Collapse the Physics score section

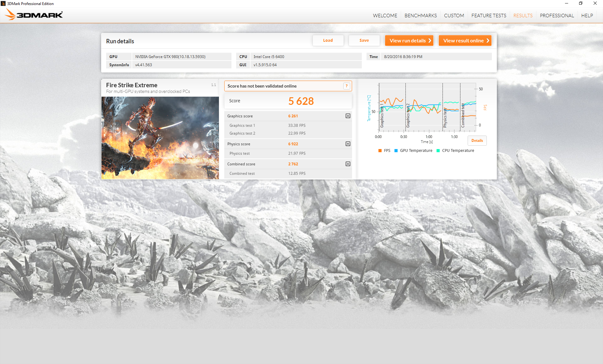[348, 144]
